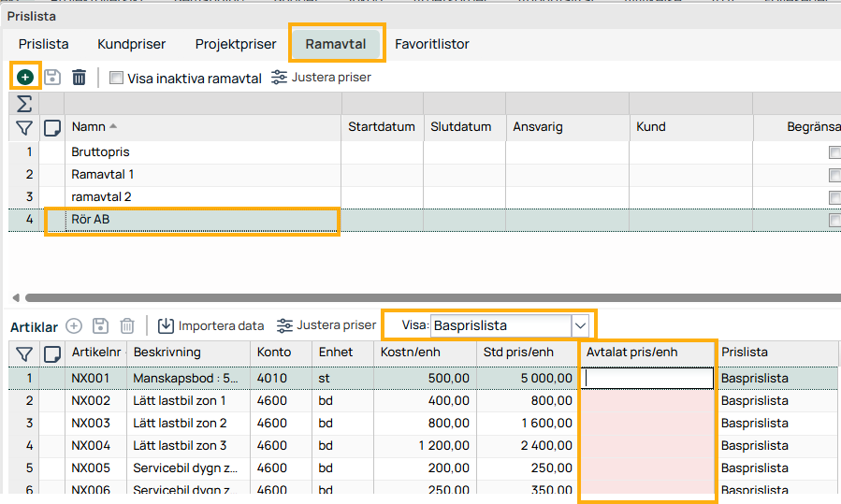Delete selected ramavtal using trash icon
The width and height of the screenshot is (841, 504).
click(x=80, y=78)
